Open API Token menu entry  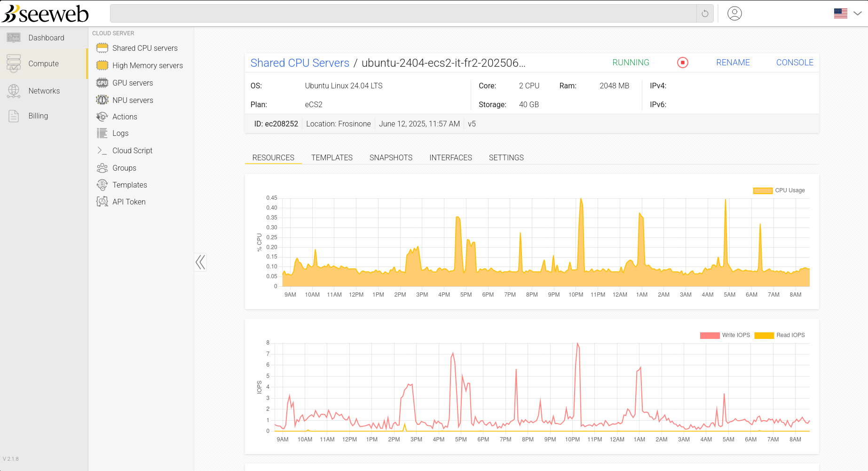(129, 202)
